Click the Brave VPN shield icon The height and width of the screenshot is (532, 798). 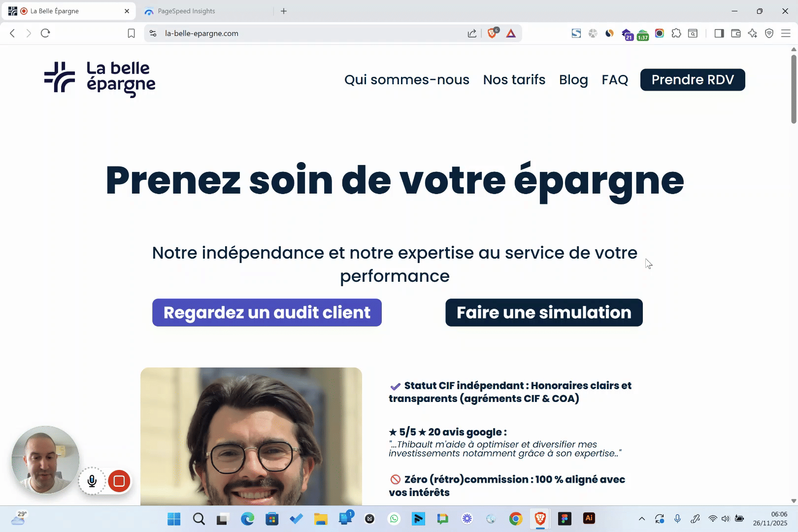click(x=769, y=33)
